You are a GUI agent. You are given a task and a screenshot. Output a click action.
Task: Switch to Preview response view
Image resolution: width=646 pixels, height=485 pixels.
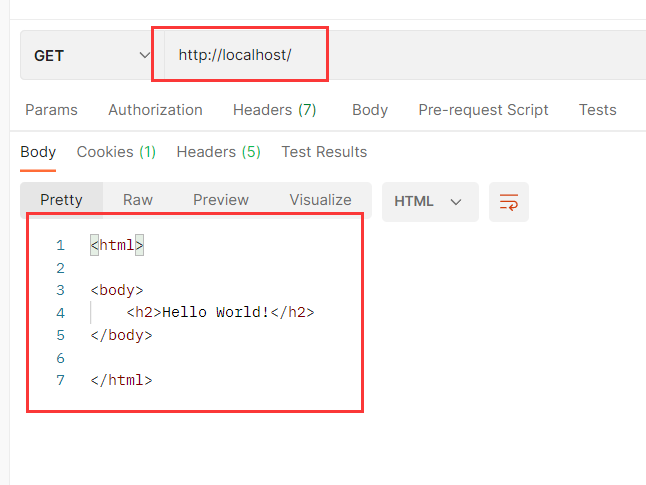tap(221, 200)
